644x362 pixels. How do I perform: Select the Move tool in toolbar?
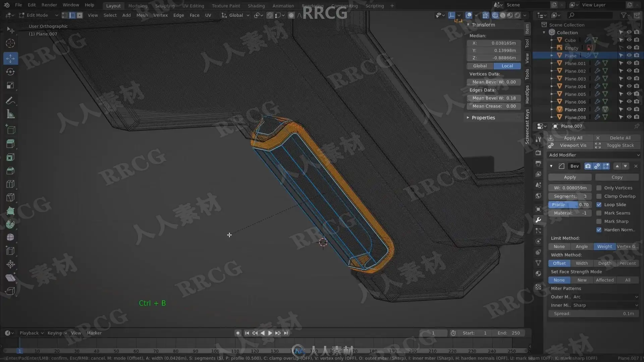(x=10, y=58)
